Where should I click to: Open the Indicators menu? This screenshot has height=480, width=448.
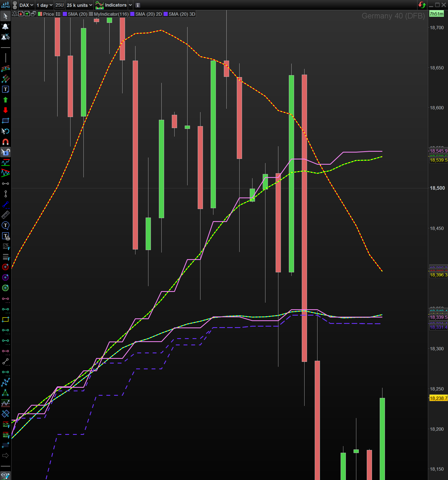click(x=111, y=5)
